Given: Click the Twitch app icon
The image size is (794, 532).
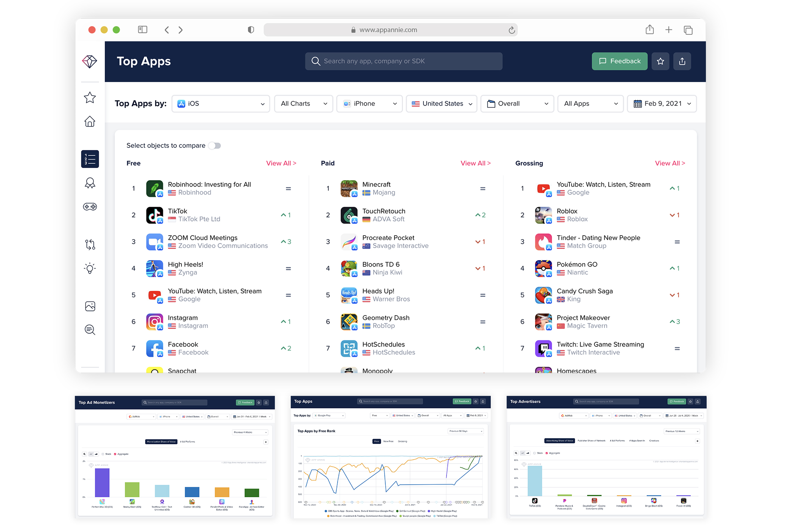Looking at the screenshot, I should click(543, 348).
